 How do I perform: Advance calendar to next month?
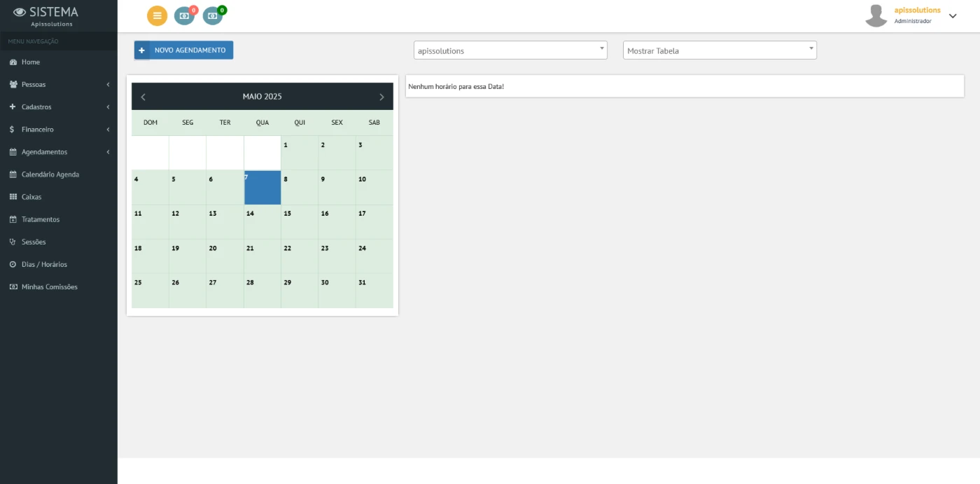pos(381,97)
